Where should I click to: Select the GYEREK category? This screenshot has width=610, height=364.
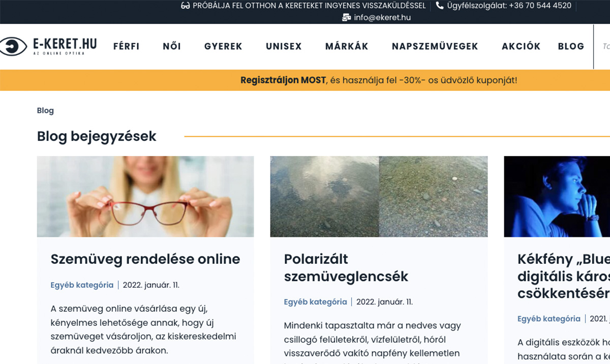coord(223,46)
